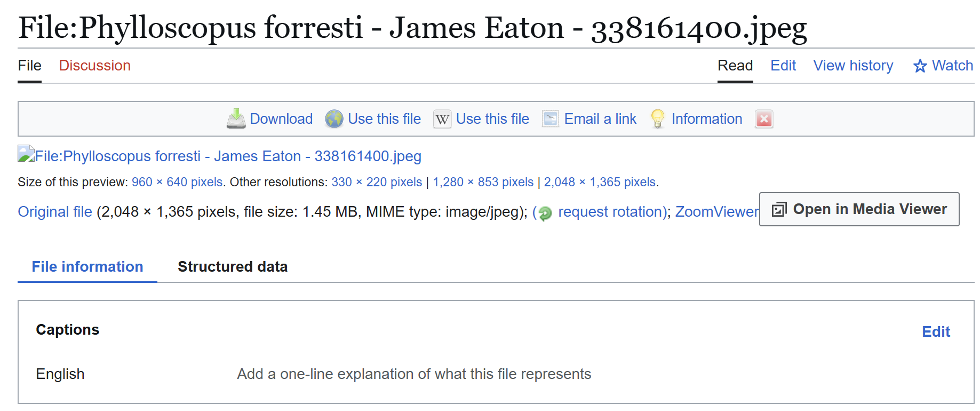
Task: Open the View history page
Action: click(x=853, y=65)
